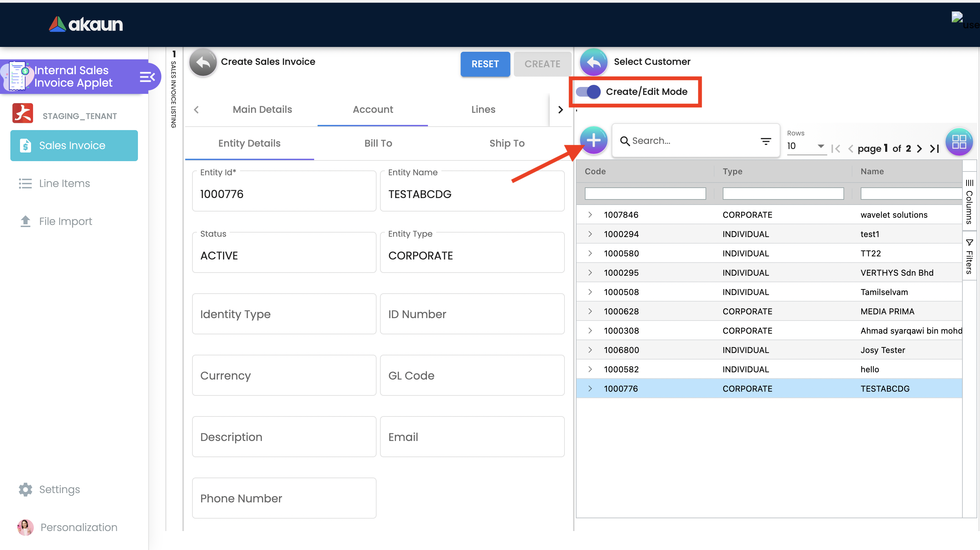Open the Columns side panel
This screenshot has height=550, width=980.
click(x=969, y=202)
